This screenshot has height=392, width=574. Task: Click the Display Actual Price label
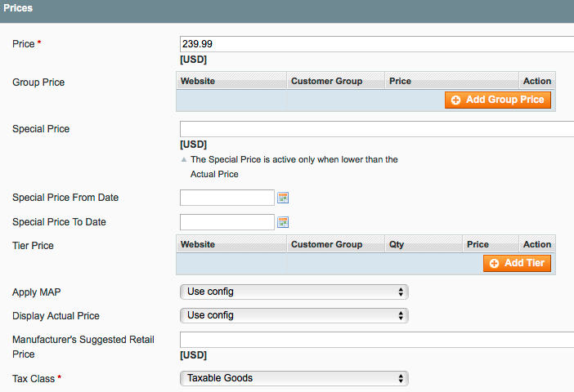56,316
